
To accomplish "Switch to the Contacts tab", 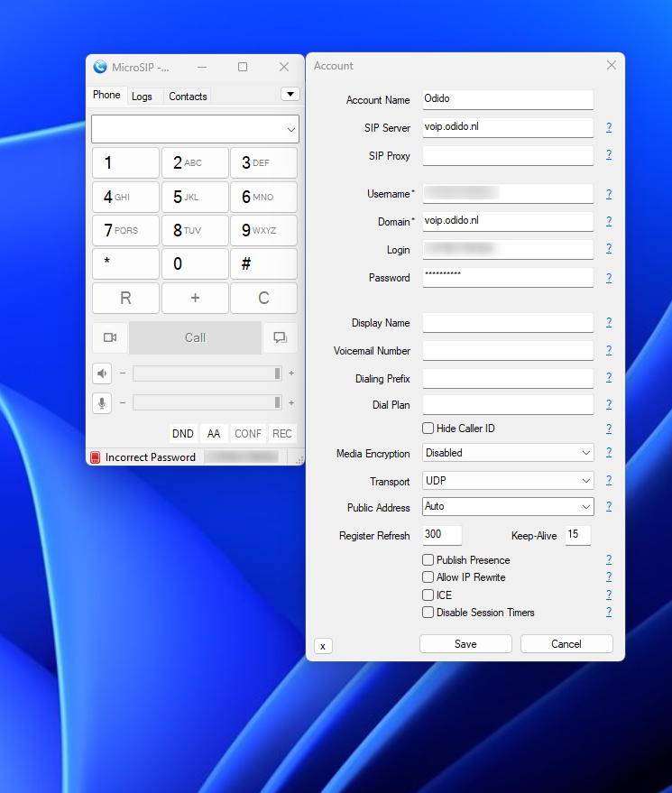I will point(188,97).
